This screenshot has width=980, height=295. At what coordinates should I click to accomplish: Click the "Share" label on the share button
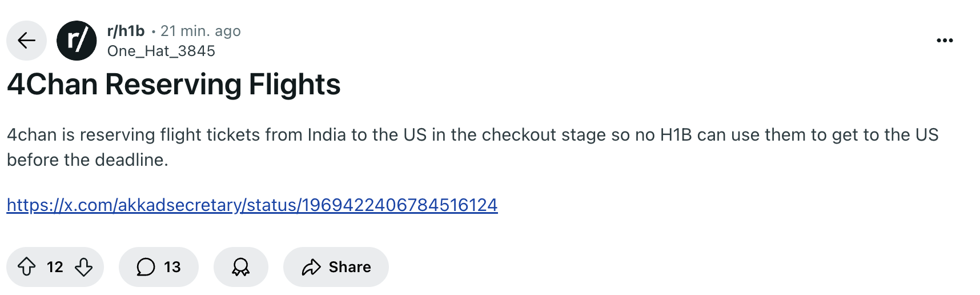(x=350, y=267)
